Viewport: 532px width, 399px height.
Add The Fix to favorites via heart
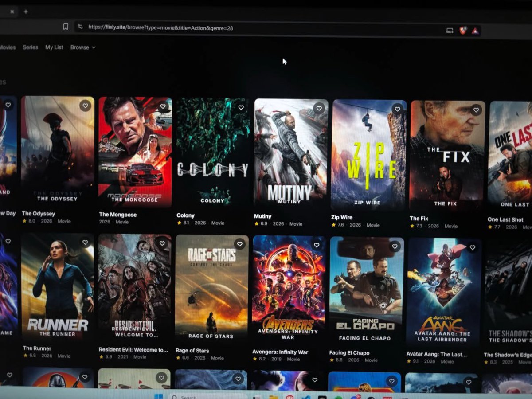pos(476,110)
